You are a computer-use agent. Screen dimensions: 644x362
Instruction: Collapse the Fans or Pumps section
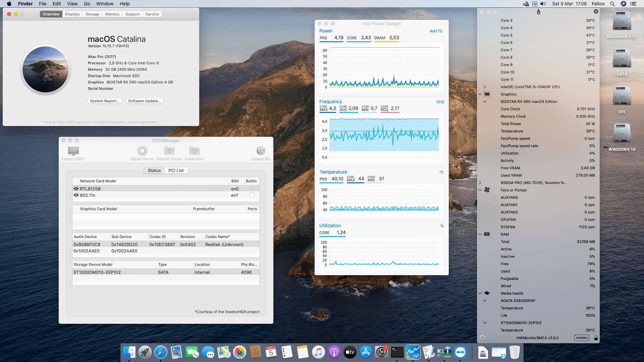point(480,190)
